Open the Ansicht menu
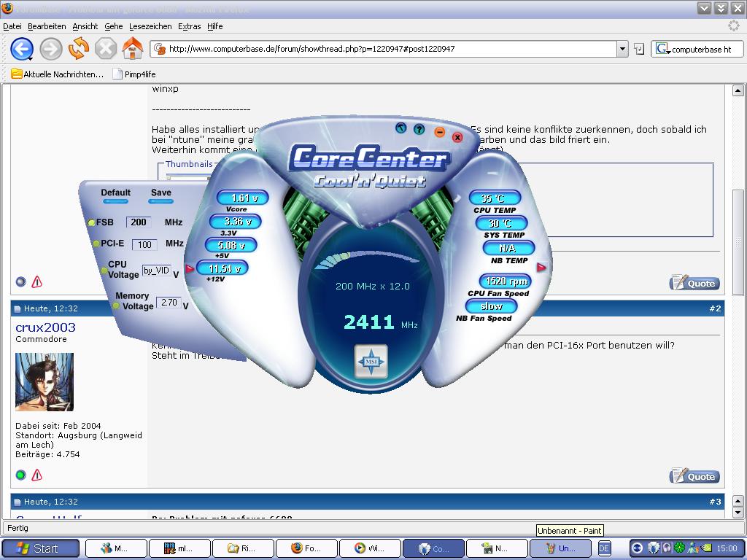 85,26
